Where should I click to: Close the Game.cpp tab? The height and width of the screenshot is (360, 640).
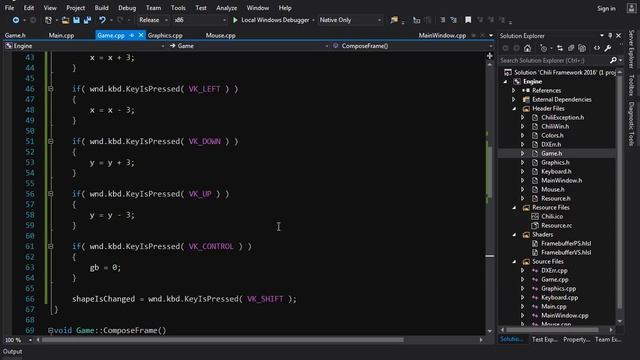click(141, 36)
